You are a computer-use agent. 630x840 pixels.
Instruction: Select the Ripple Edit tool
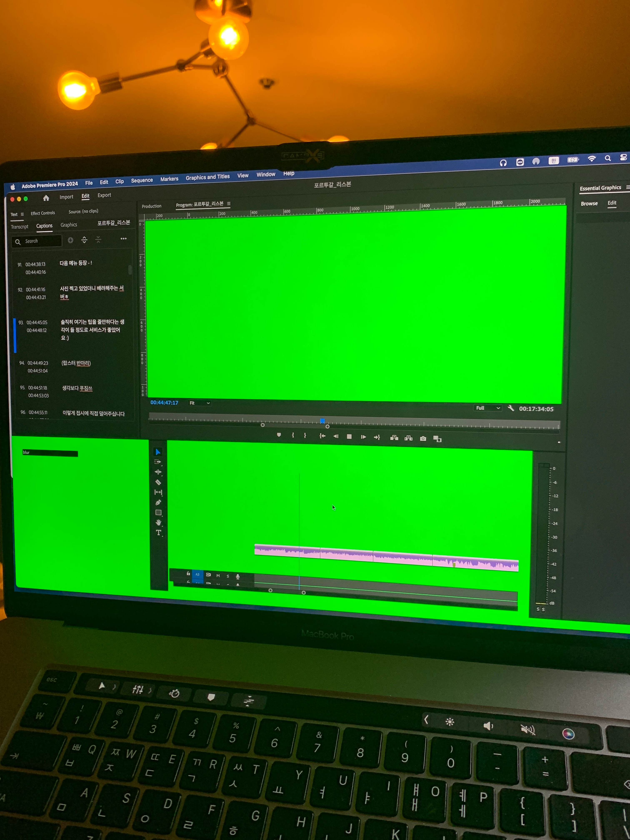click(158, 472)
